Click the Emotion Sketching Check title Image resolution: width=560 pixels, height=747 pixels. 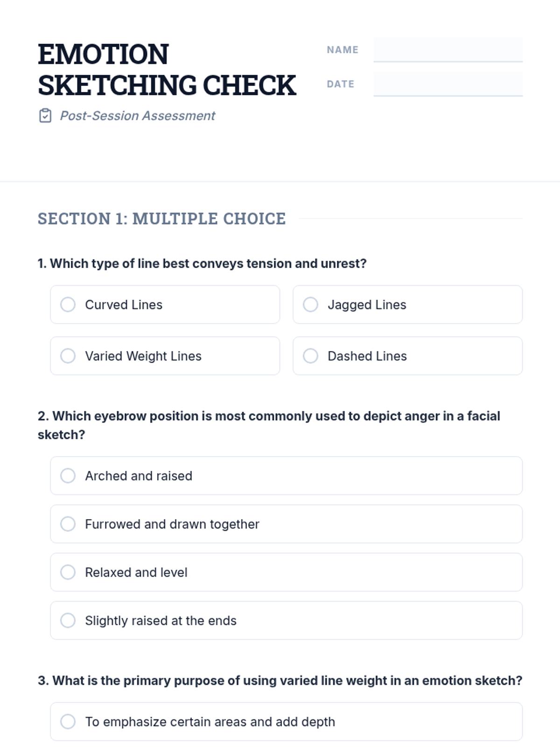(167, 70)
